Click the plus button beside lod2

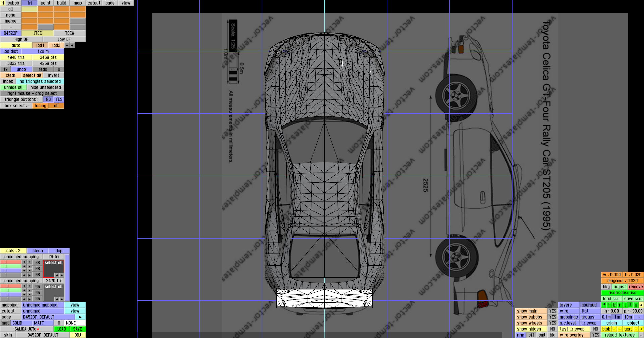72,45
